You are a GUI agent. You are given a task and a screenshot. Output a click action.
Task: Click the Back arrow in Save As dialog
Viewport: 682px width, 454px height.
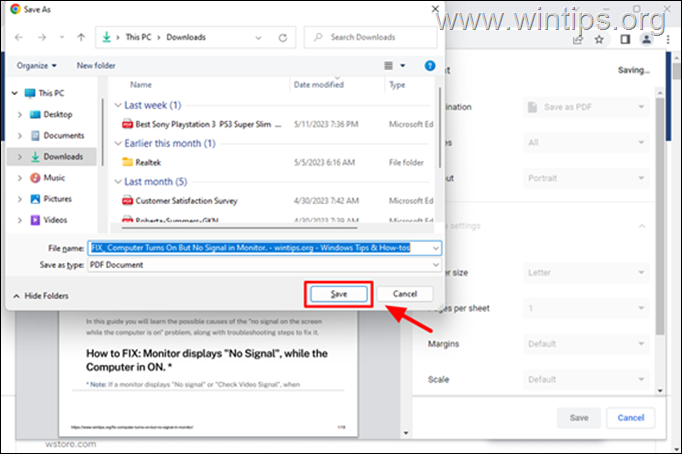(x=19, y=37)
